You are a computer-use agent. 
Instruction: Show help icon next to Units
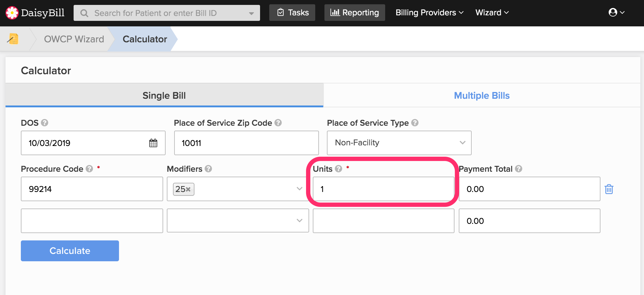point(339,169)
